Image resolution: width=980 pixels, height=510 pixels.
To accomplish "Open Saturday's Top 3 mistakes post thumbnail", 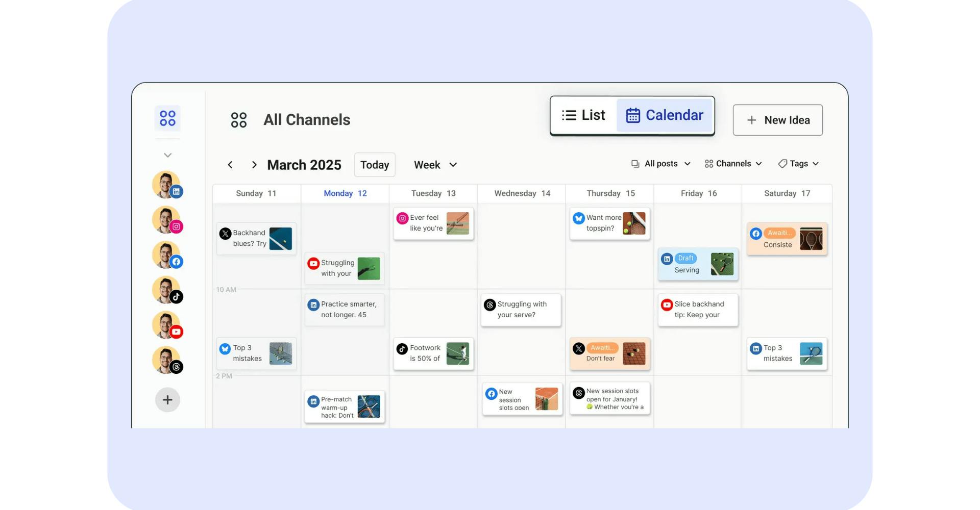I will 811,353.
